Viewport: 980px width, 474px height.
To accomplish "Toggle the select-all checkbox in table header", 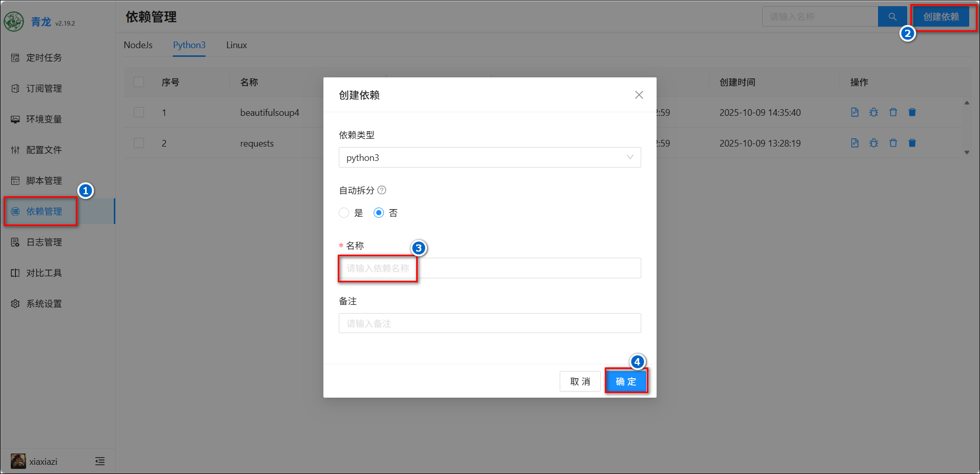I will pyautogui.click(x=139, y=82).
